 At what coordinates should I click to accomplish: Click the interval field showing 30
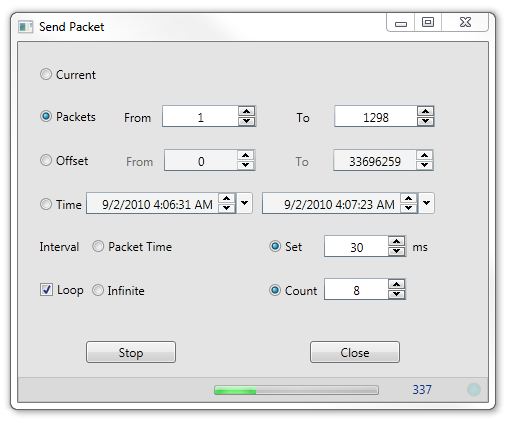[x=356, y=246]
